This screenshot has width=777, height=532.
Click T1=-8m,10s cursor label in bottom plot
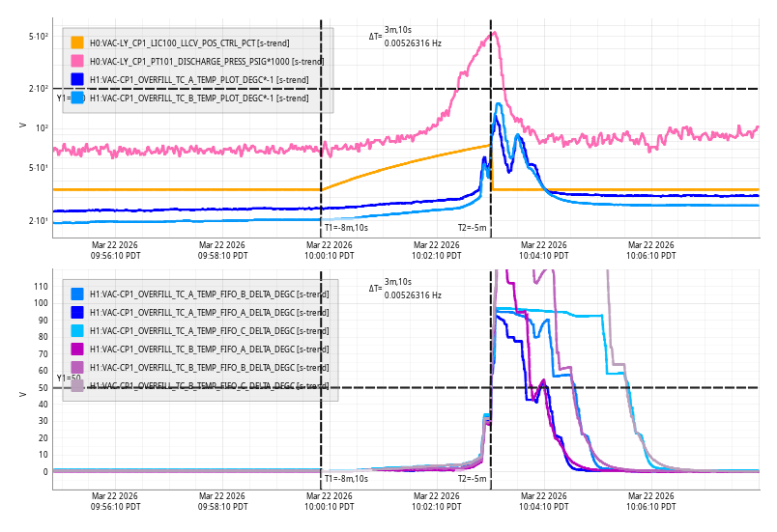(346, 479)
